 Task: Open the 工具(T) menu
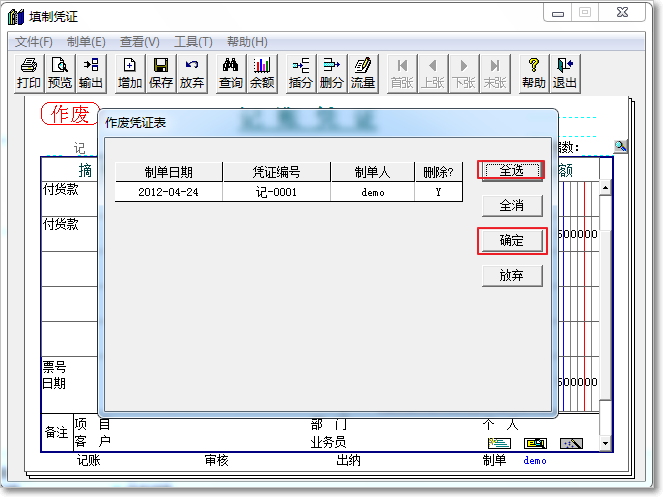tap(193, 42)
